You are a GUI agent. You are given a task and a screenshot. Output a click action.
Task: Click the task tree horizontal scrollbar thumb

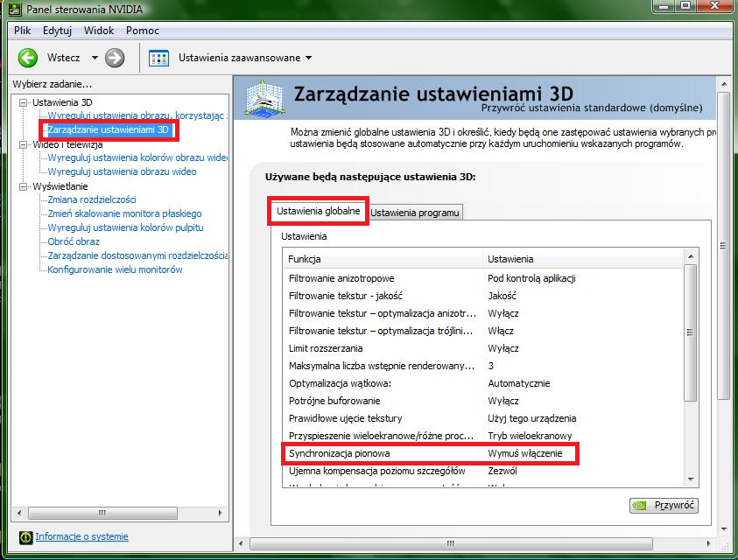click(x=102, y=513)
